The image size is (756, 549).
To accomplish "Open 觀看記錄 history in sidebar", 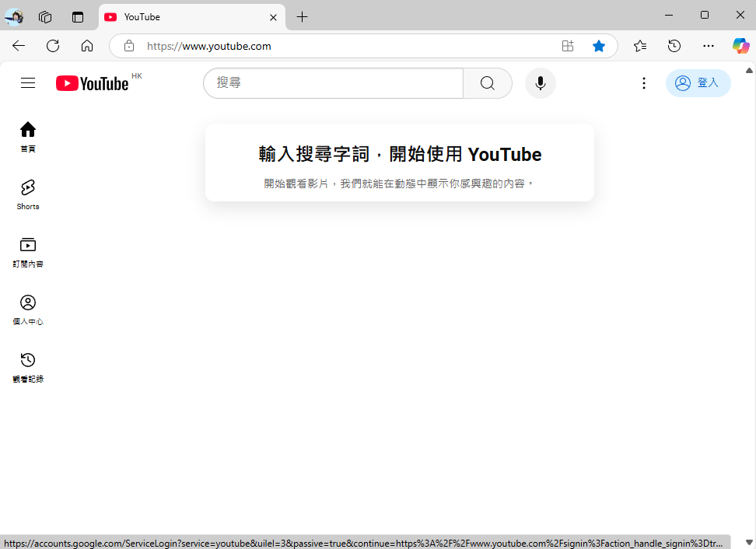I will click(28, 367).
